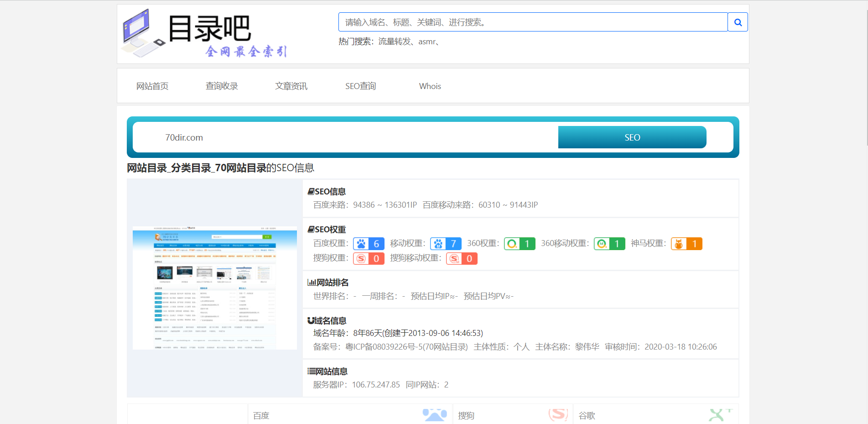Click the 360 icon beside 360权重

click(512, 244)
